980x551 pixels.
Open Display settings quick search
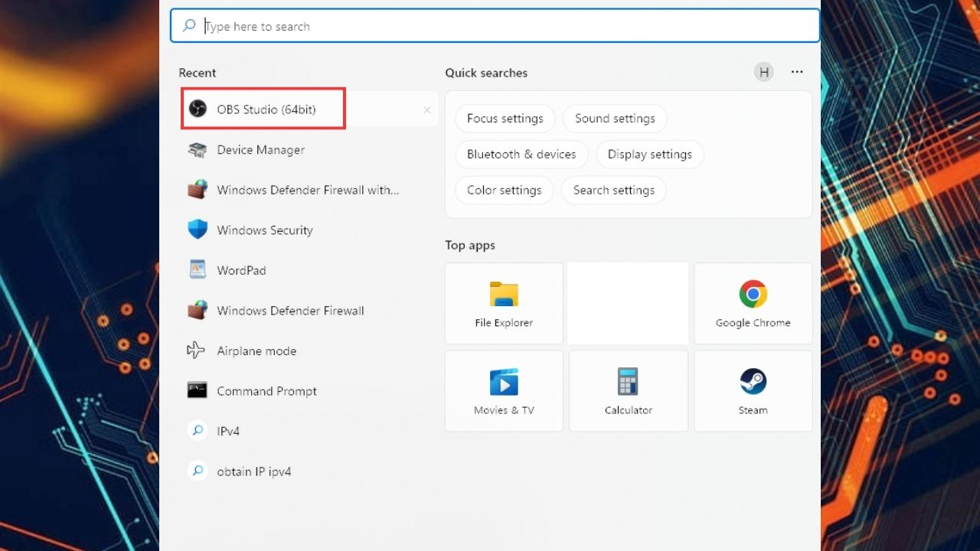(x=649, y=154)
